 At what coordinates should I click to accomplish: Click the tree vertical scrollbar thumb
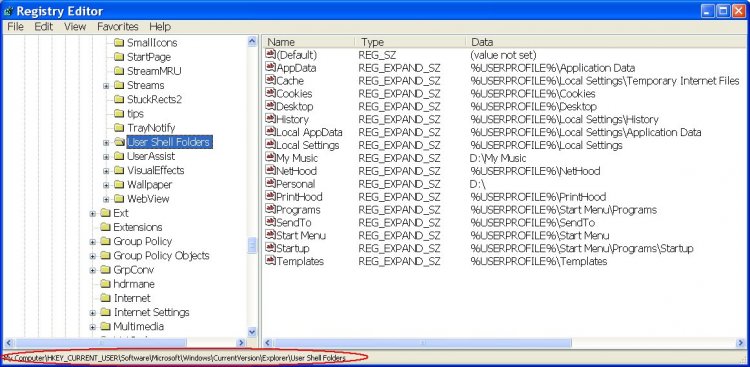(x=252, y=246)
